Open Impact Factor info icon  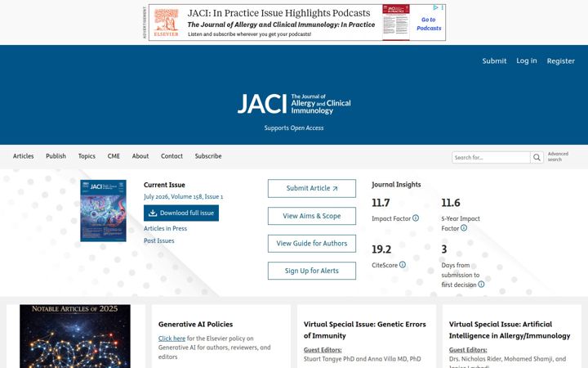click(x=416, y=218)
